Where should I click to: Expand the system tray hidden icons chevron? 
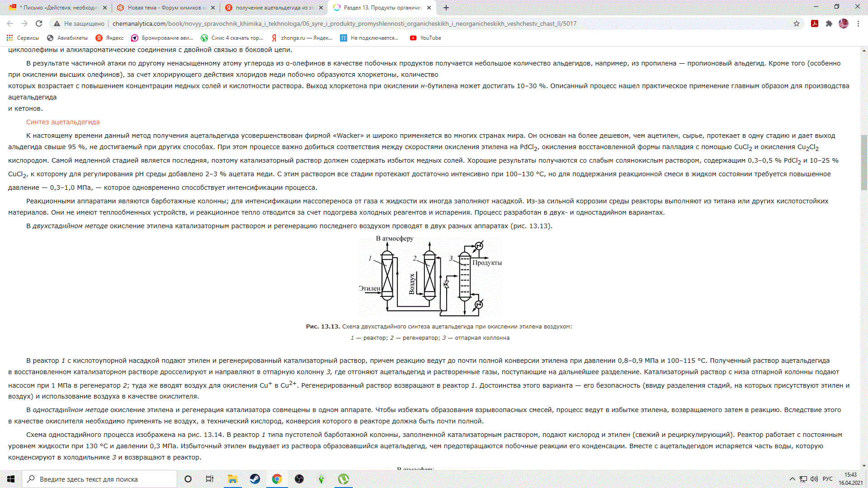792,479
